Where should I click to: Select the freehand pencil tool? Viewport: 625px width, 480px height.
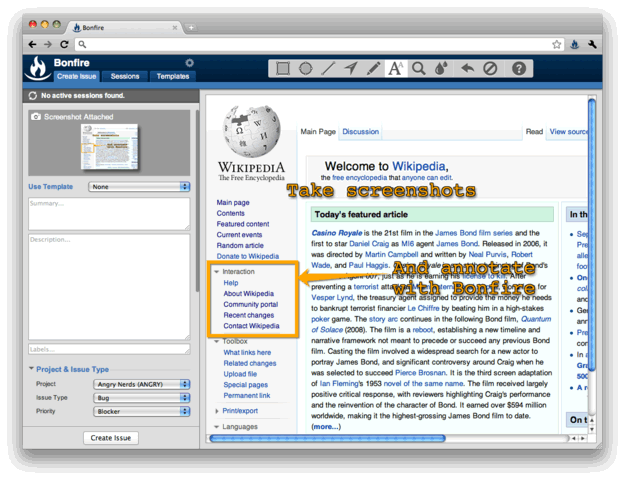pos(374,69)
